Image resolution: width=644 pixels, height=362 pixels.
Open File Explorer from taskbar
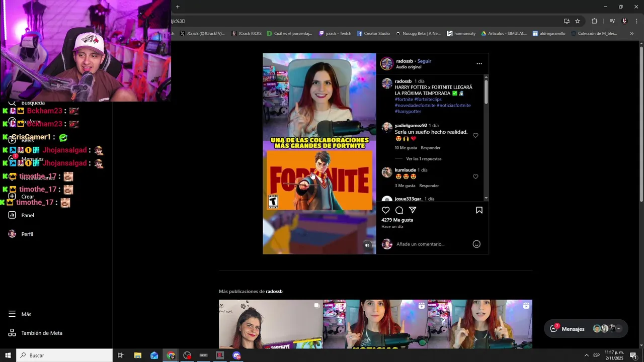pyautogui.click(x=137, y=355)
